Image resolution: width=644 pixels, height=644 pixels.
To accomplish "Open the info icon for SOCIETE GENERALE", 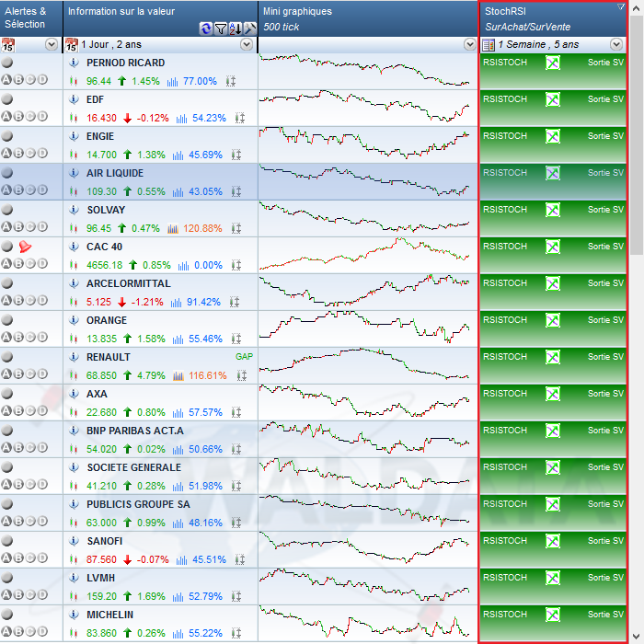I will (x=74, y=467).
